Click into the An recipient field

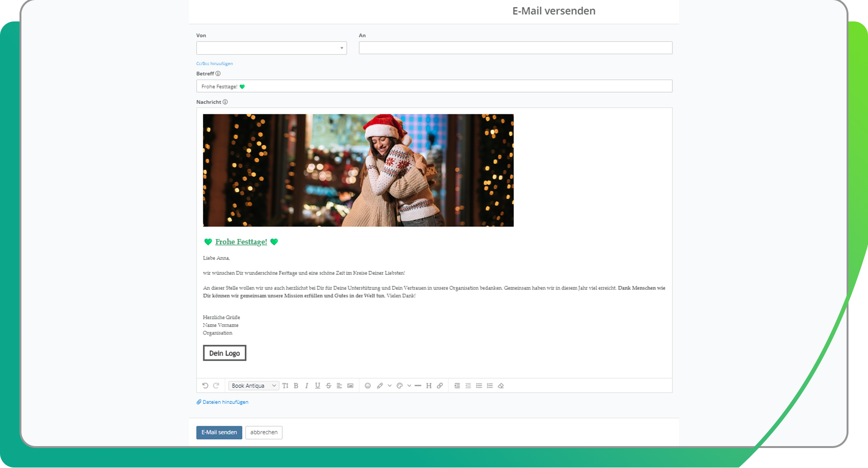coord(515,48)
